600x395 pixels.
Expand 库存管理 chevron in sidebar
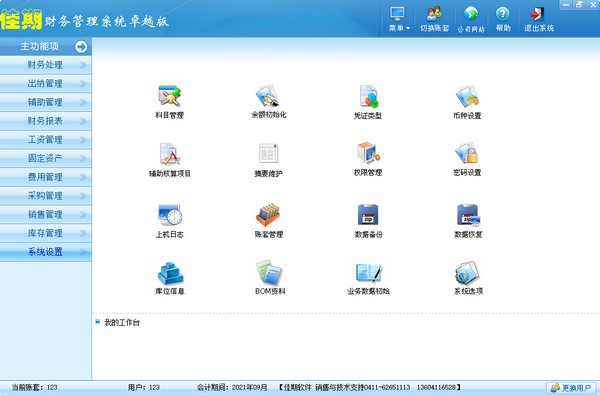83,233
